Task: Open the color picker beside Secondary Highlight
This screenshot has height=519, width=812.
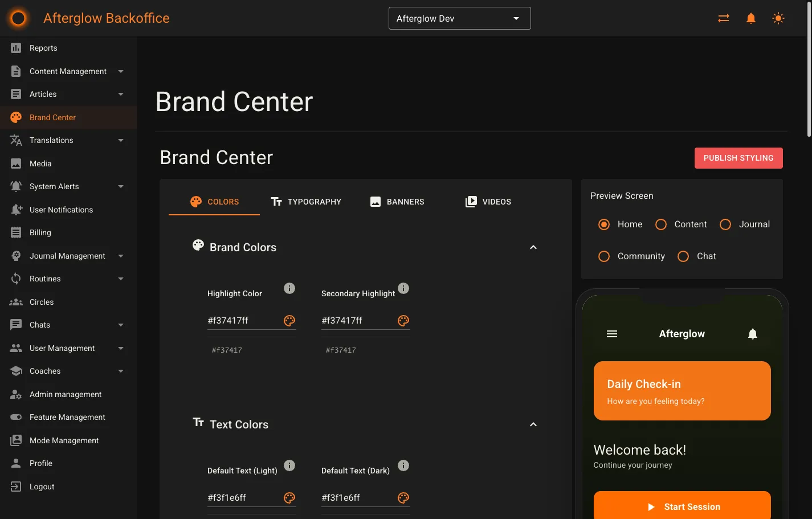Action: pyautogui.click(x=403, y=321)
